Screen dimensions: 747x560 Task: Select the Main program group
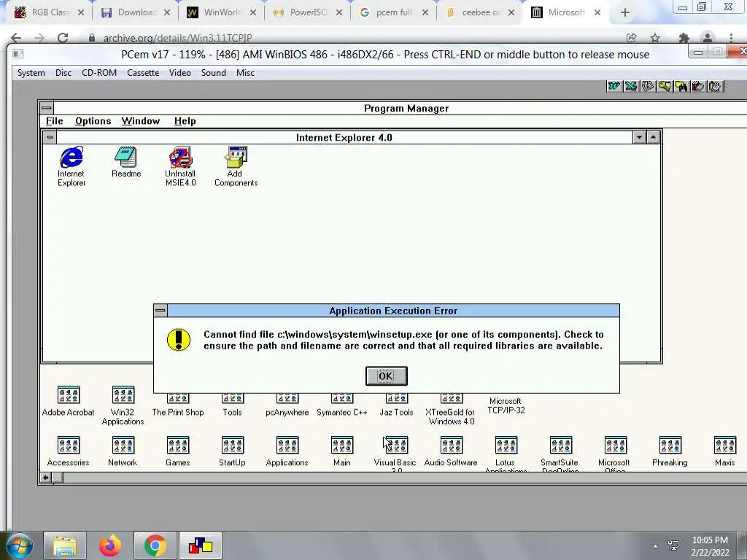342,451
